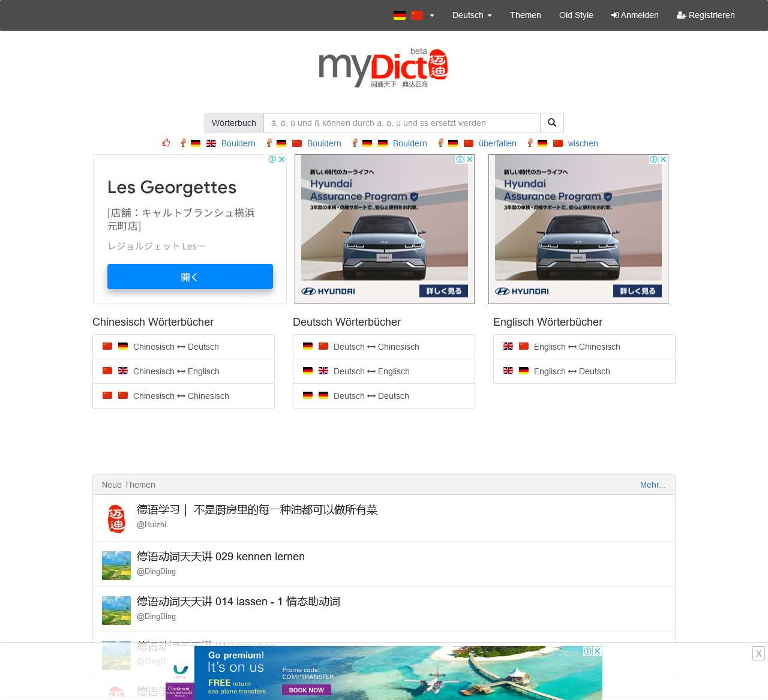Image resolution: width=768 pixels, height=700 pixels.
Task: Click Mehr... in Neue Themen
Action: pyautogui.click(x=652, y=485)
